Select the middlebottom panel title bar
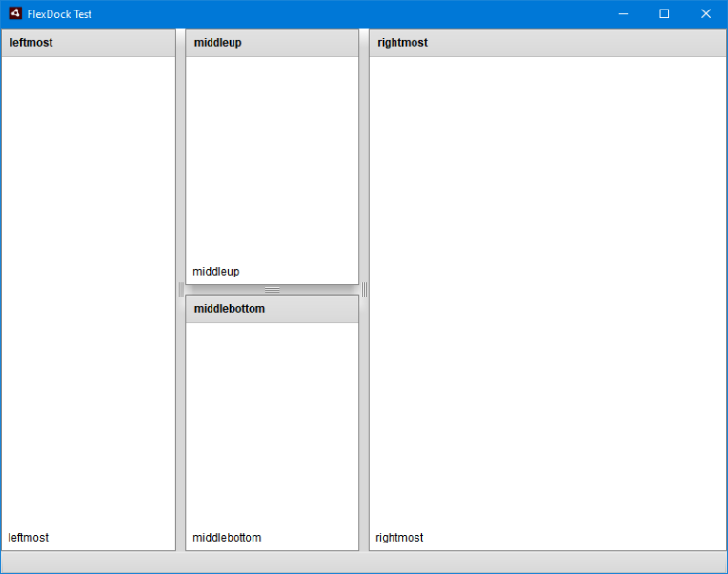Screen dimensions: 728x574 coord(273,309)
